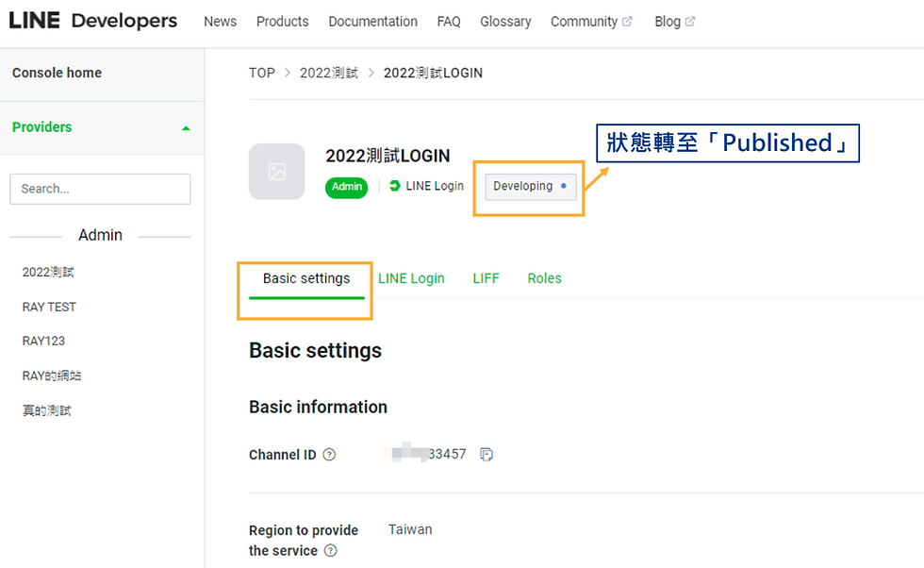
Task: Open the Community external link
Action: 591,22
